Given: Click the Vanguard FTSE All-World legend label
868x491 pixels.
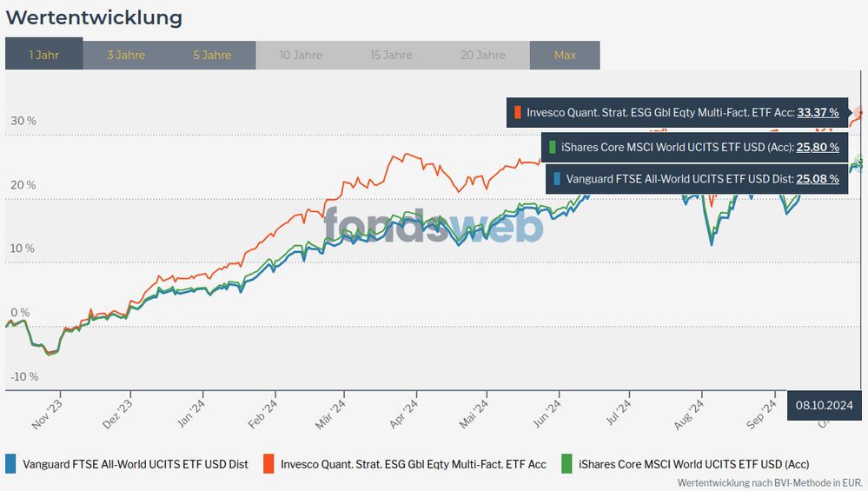Looking at the screenshot, I should point(135,464).
